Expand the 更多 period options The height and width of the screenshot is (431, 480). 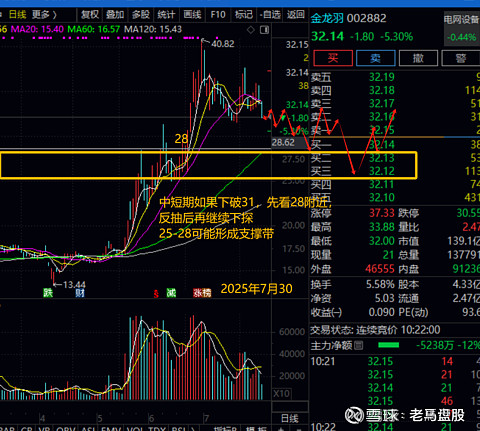tap(44, 15)
